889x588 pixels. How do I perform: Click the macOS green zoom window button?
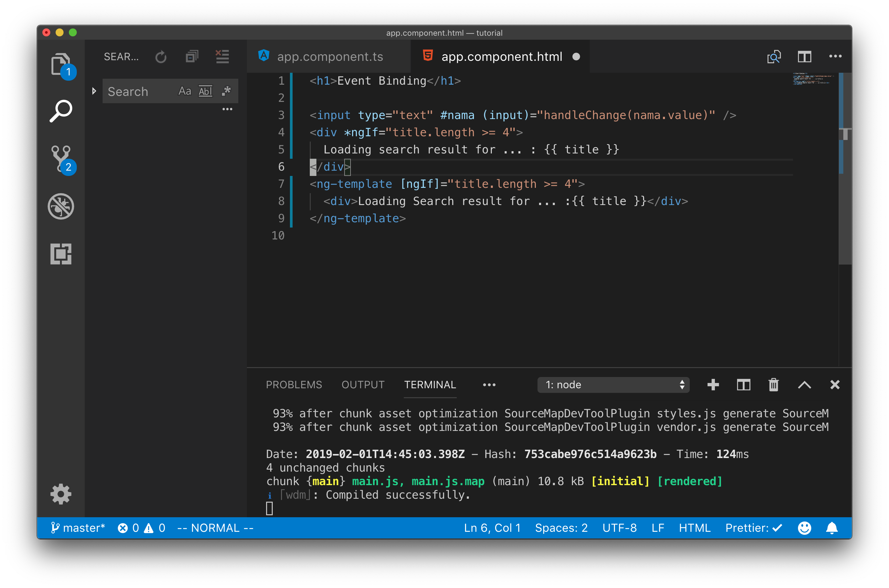click(73, 33)
